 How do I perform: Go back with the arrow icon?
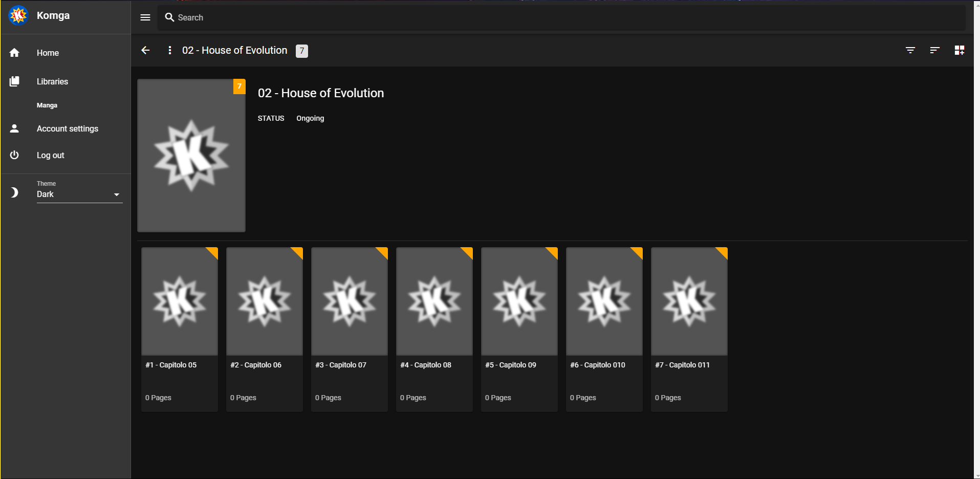point(145,50)
